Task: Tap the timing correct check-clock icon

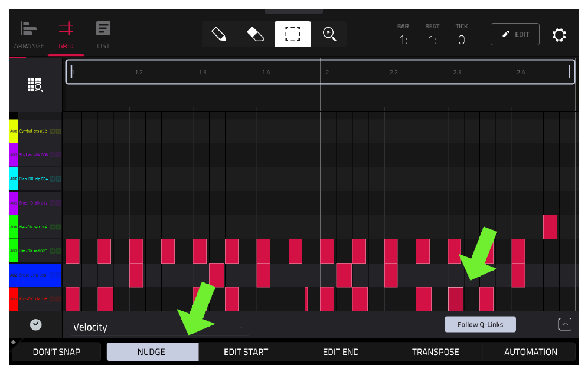Action: (35, 324)
